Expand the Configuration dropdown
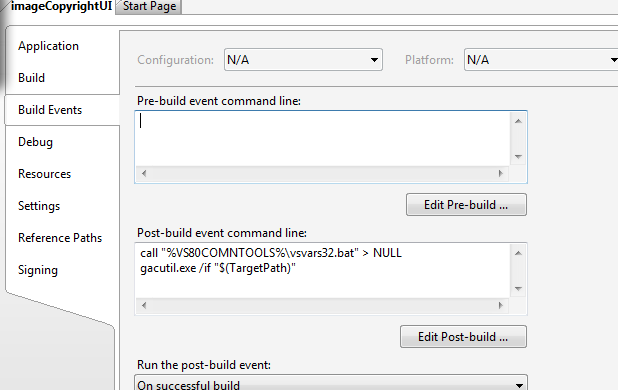Viewport: 618px width, 390px height. click(x=303, y=60)
